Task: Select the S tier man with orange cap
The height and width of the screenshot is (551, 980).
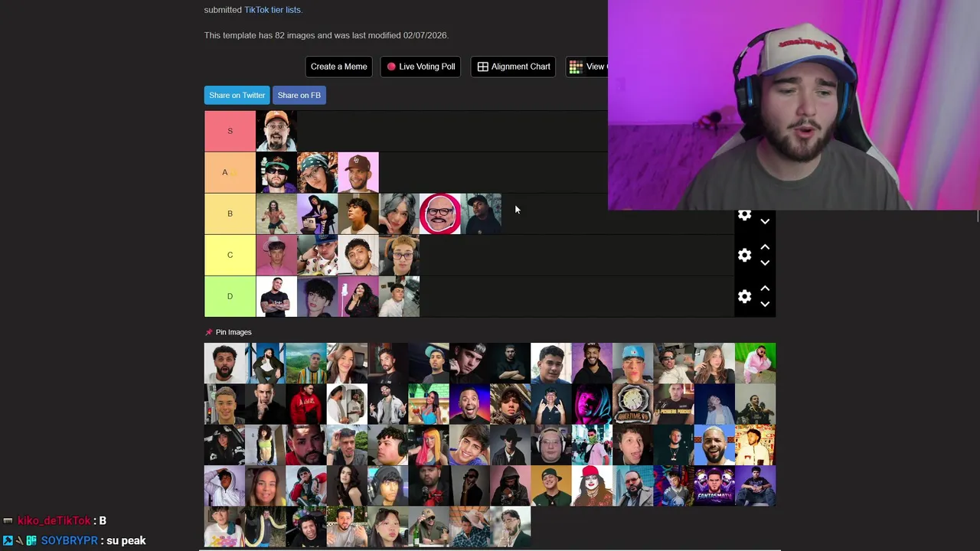Action: coord(276,131)
